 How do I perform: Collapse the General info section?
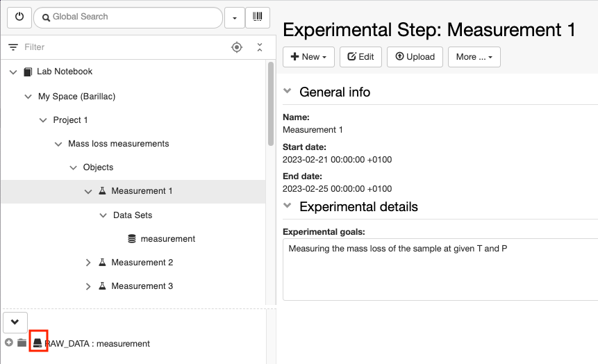(287, 91)
